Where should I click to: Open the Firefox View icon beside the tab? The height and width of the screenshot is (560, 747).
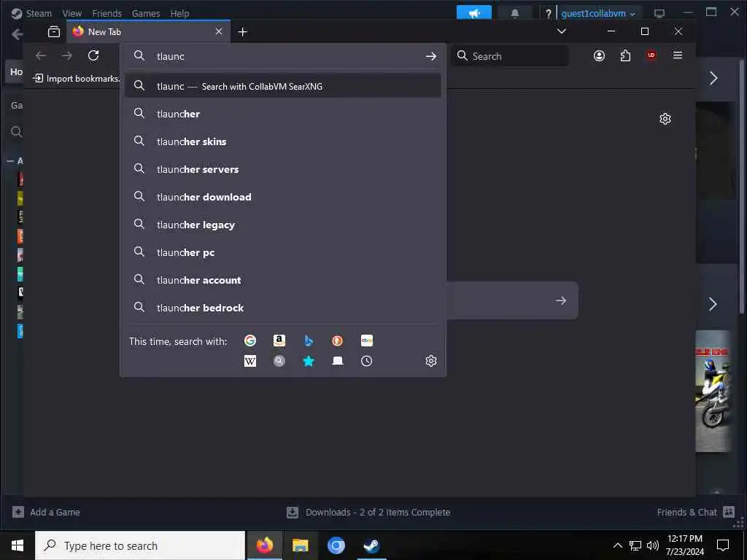[54, 31]
